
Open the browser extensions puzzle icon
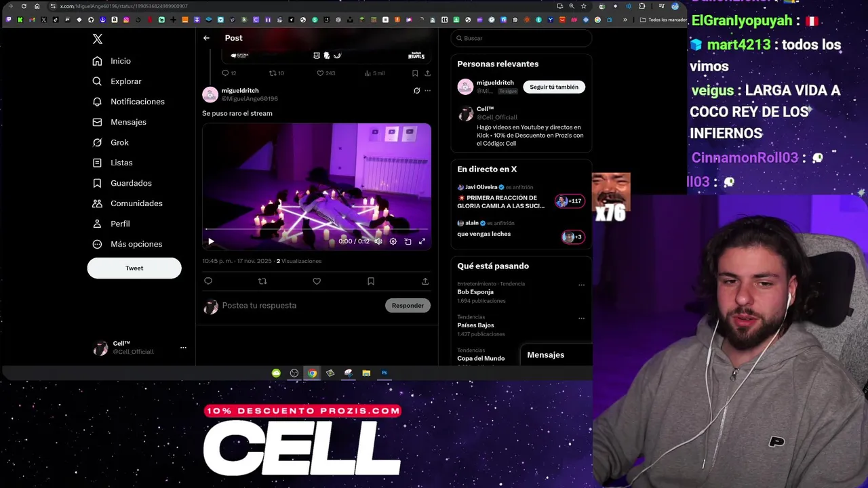click(642, 6)
